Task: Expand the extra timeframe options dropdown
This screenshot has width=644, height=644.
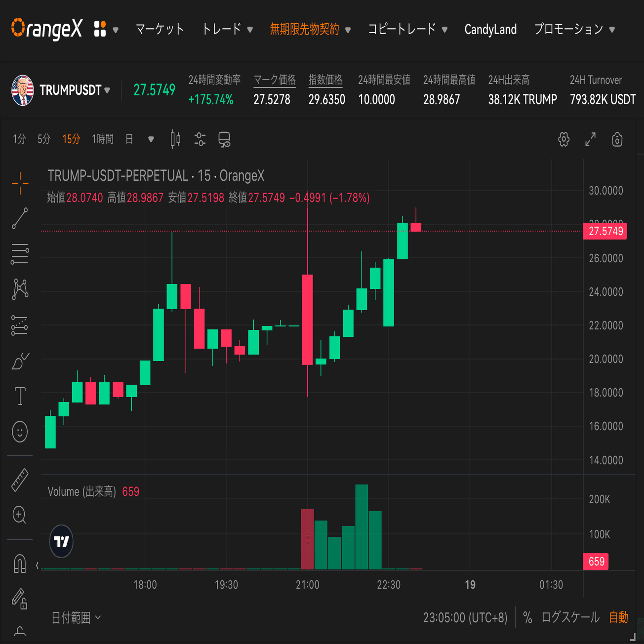Action: (151, 139)
